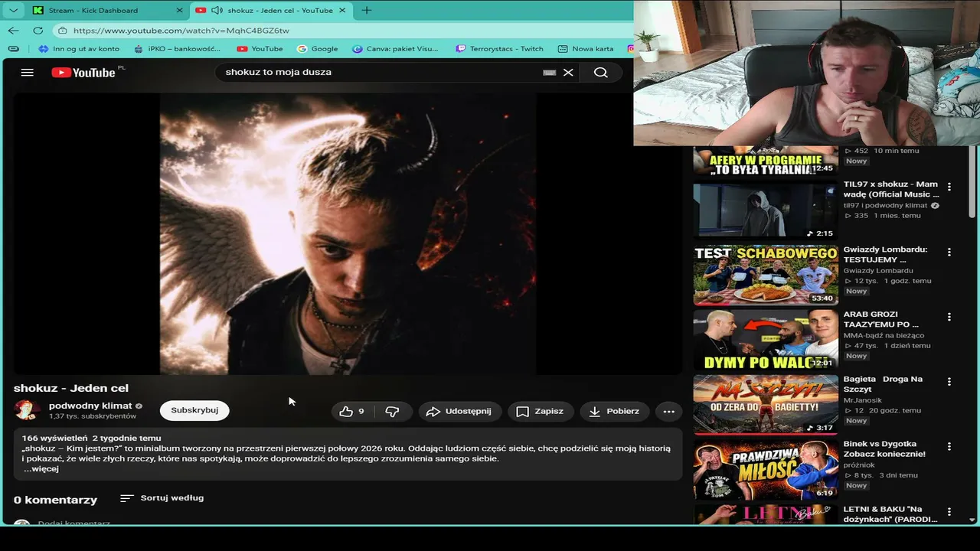Open the AFERY W PROGRAMIE video thumbnail
Image resolution: width=980 pixels, height=551 pixels.
coord(766,161)
